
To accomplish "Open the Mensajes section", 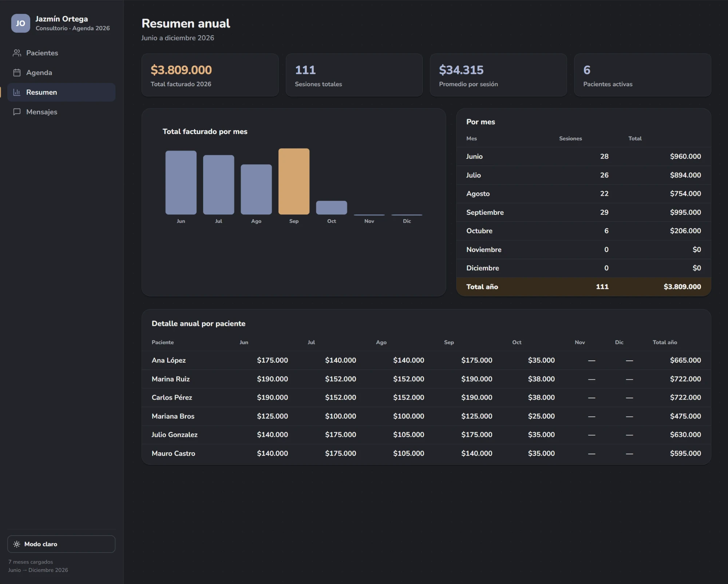I will pos(61,112).
